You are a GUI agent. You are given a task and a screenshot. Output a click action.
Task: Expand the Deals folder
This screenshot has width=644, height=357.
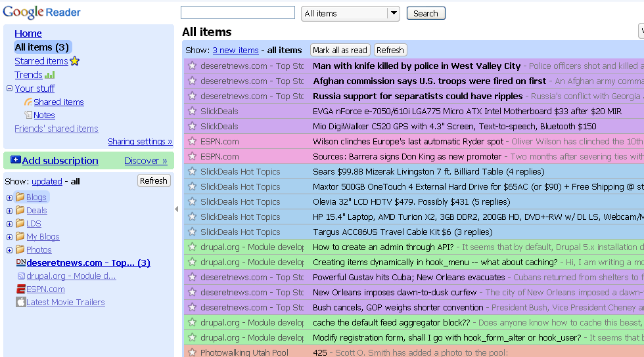click(9, 211)
